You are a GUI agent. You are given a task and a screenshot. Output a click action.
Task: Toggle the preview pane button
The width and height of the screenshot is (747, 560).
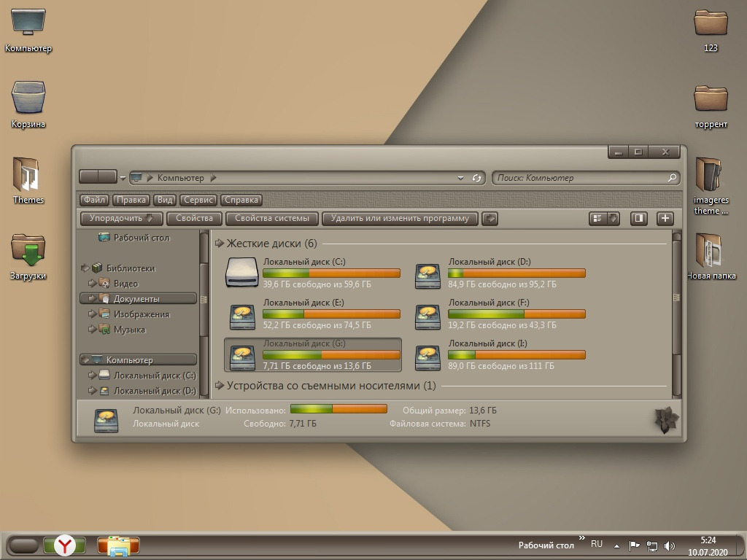[x=638, y=218]
